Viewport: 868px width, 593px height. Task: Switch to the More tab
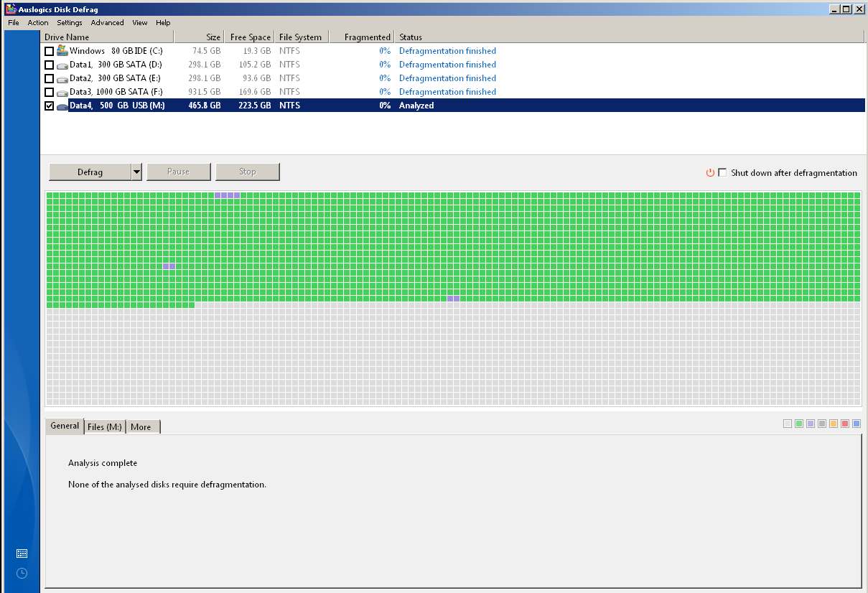click(x=141, y=427)
